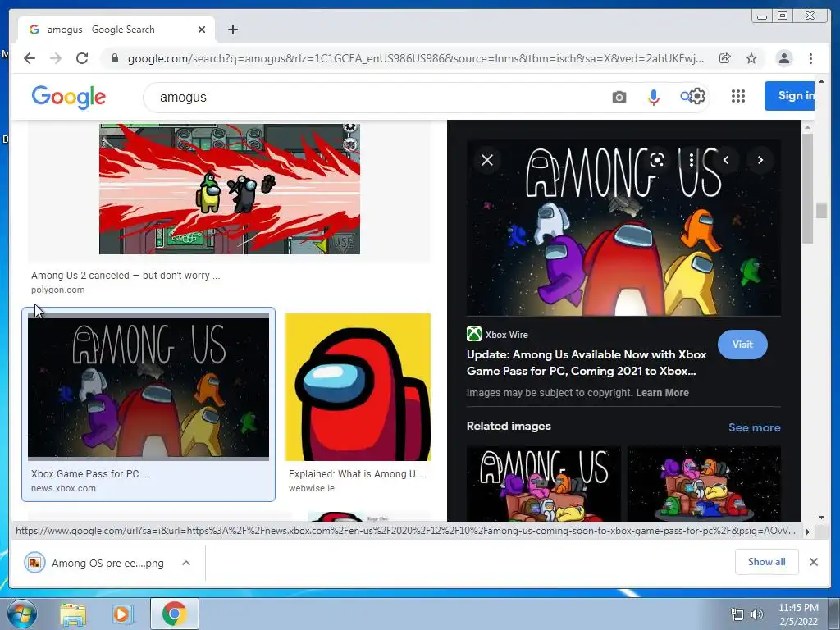Close the downloads bar
Image resolution: width=840 pixels, height=630 pixels.
(x=813, y=562)
